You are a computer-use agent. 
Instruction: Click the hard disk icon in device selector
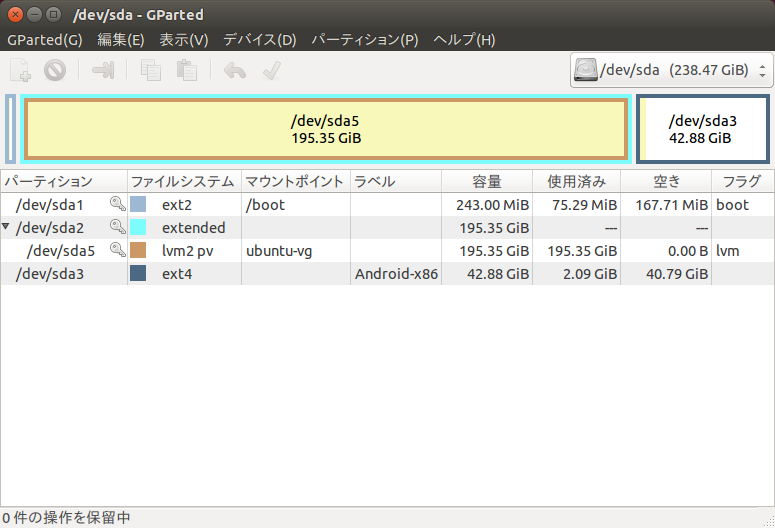(x=585, y=70)
